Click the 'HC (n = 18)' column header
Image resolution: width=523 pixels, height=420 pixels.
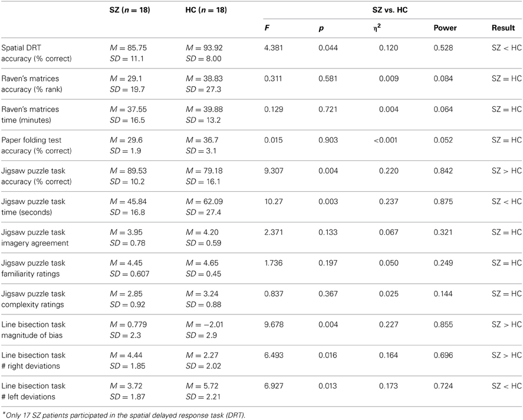(206, 10)
